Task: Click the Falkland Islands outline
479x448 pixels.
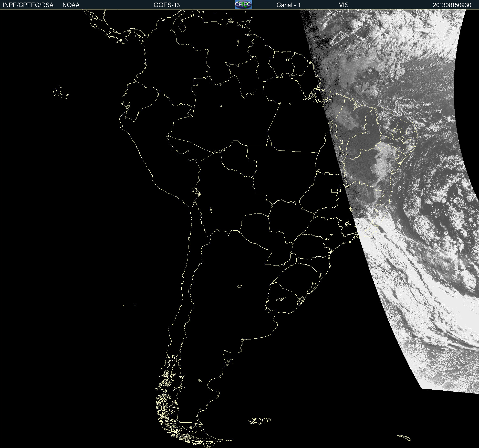Action: coord(259,421)
